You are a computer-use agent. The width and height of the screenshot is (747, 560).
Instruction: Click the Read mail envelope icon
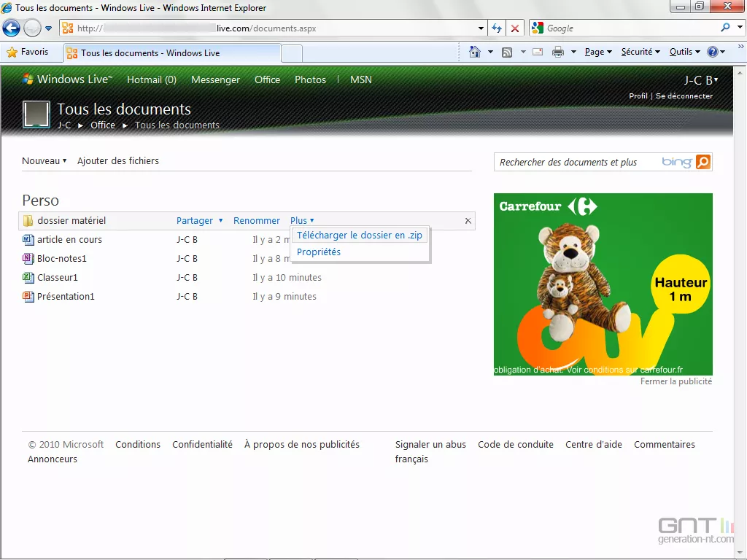(x=538, y=52)
